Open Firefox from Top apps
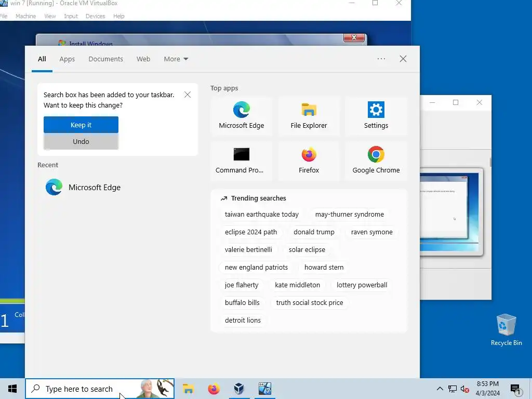 [309, 161]
